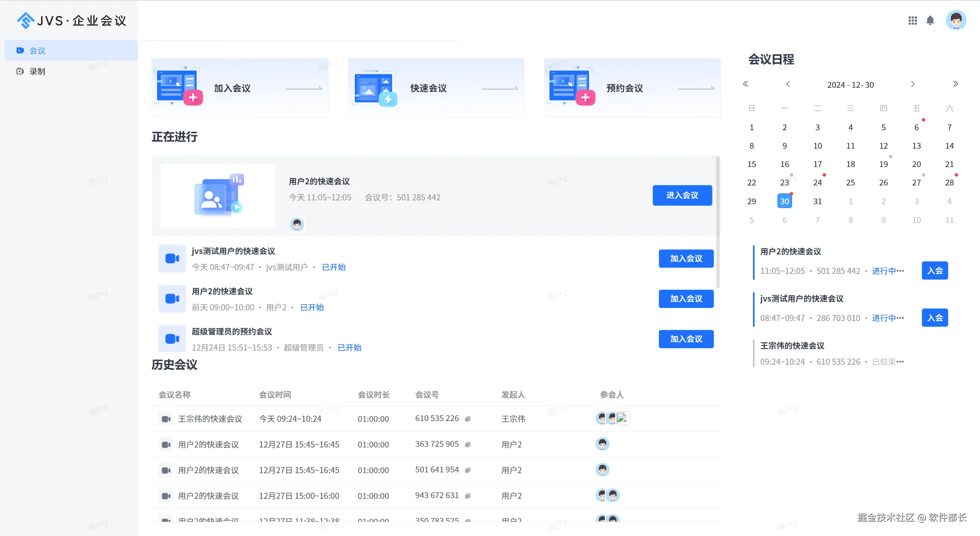
Task: Open the apps grid icon
Action: [x=913, y=21]
